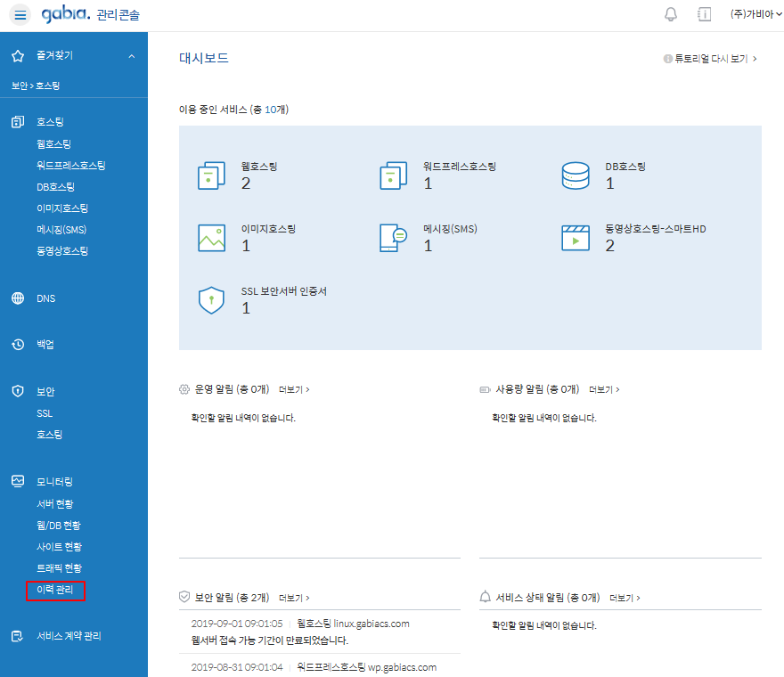
Task: Select DB호스팅 in sidebar
Action: [55, 186]
